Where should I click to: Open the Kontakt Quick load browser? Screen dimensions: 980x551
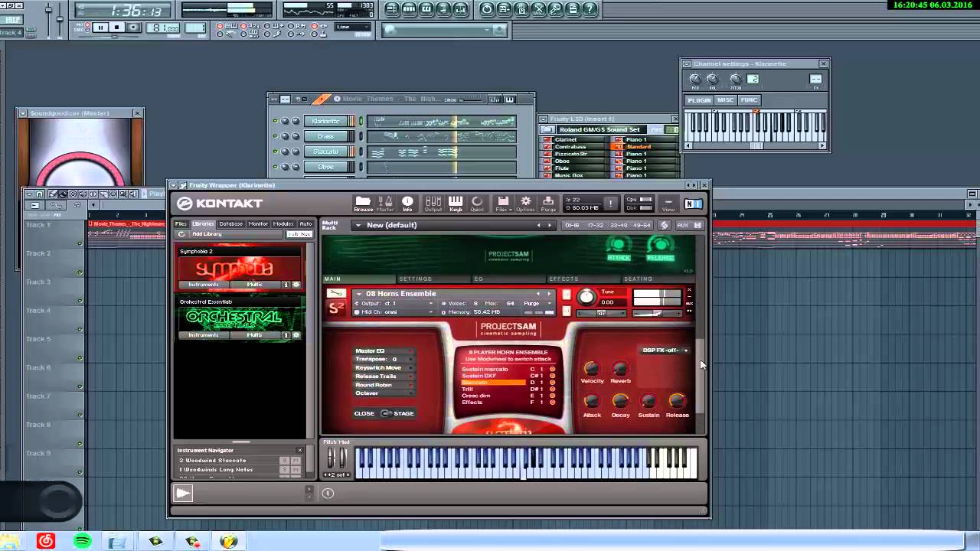pos(477,204)
